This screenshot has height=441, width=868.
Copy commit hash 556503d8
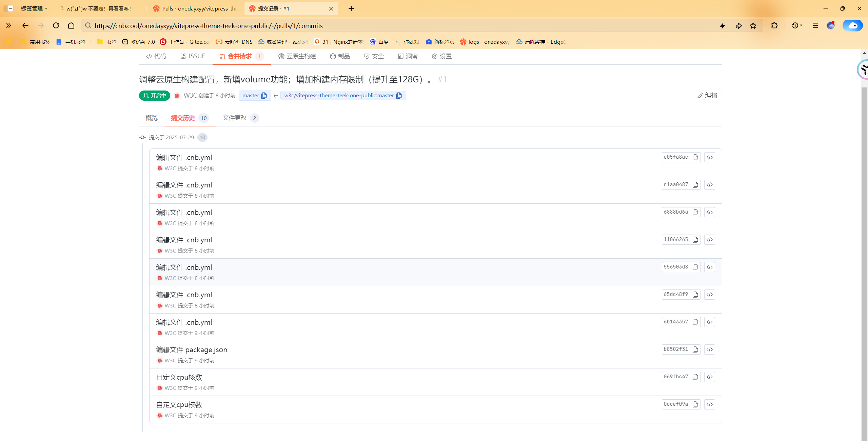pos(695,267)
